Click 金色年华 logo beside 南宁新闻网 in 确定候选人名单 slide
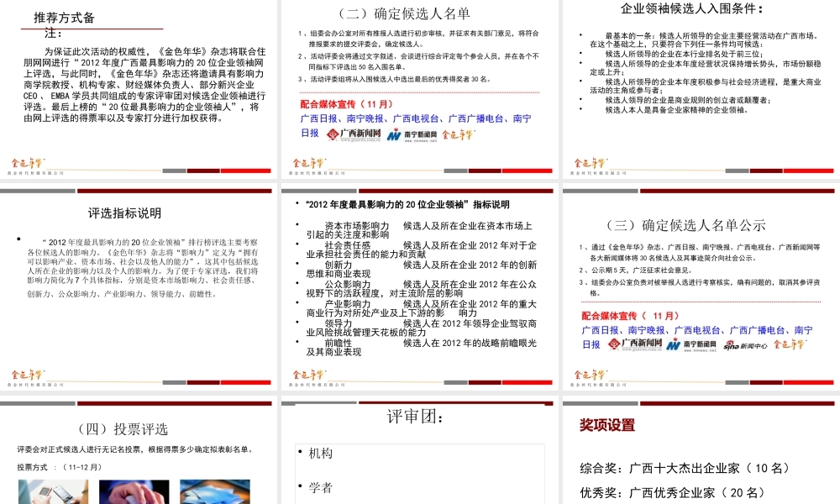Screen dimensions: 840x504 tap(458, 134)
